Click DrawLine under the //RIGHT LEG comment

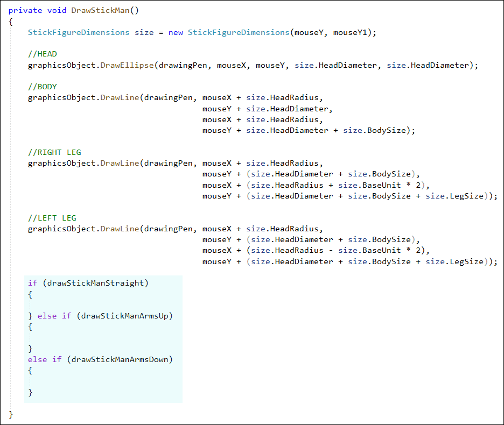120,163
